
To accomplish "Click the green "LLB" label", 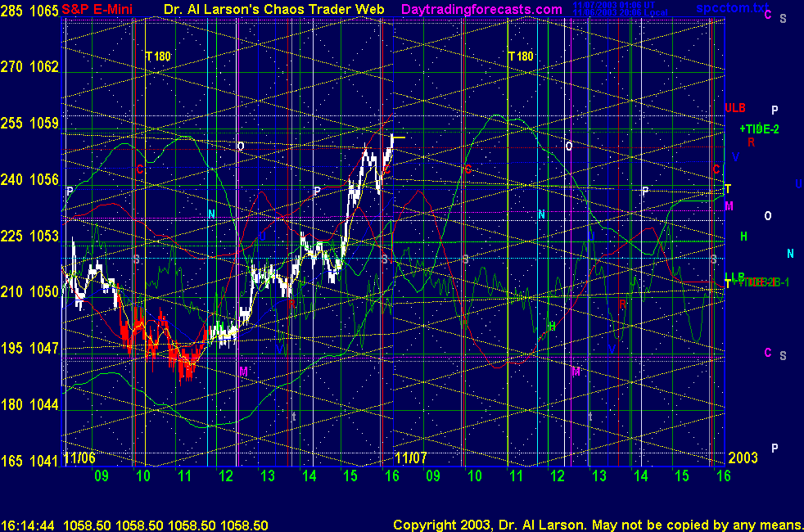I will [734, 277].
